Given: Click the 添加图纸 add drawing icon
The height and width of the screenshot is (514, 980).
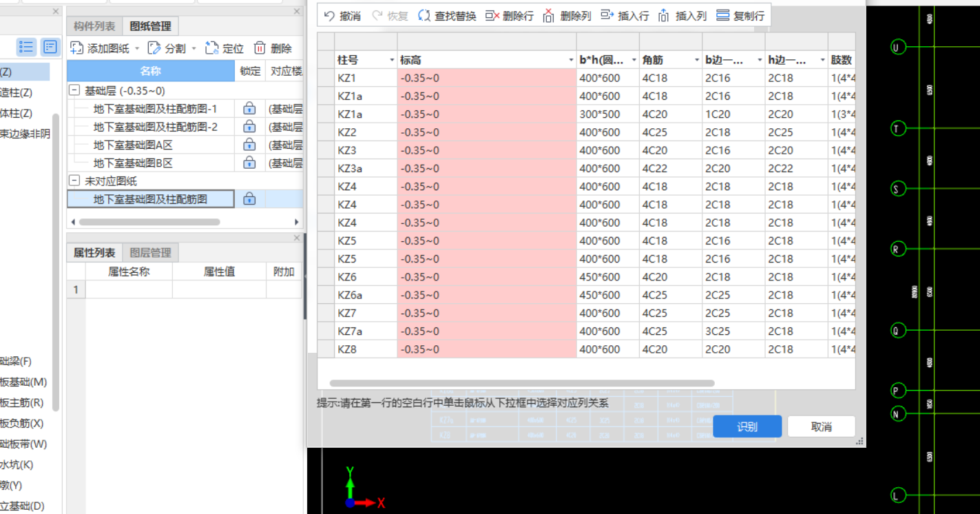Looking at the screenshot, I should click(x=76, y=48).
